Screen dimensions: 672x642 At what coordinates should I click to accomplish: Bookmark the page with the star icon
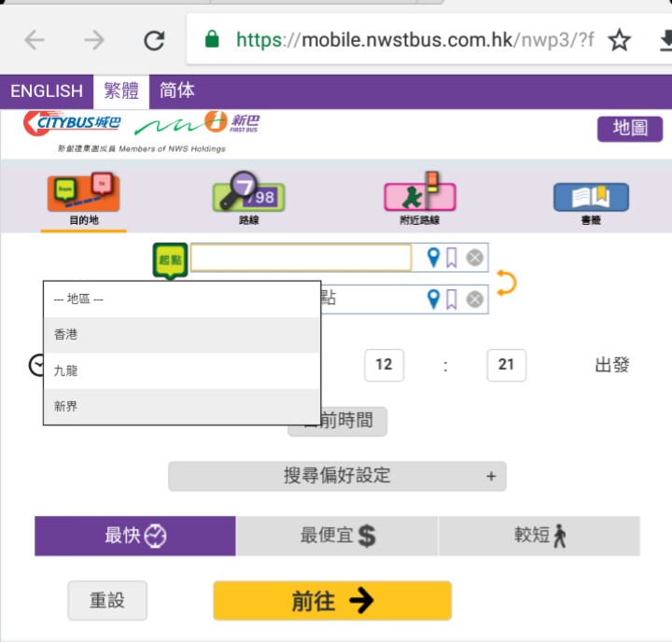619,40
